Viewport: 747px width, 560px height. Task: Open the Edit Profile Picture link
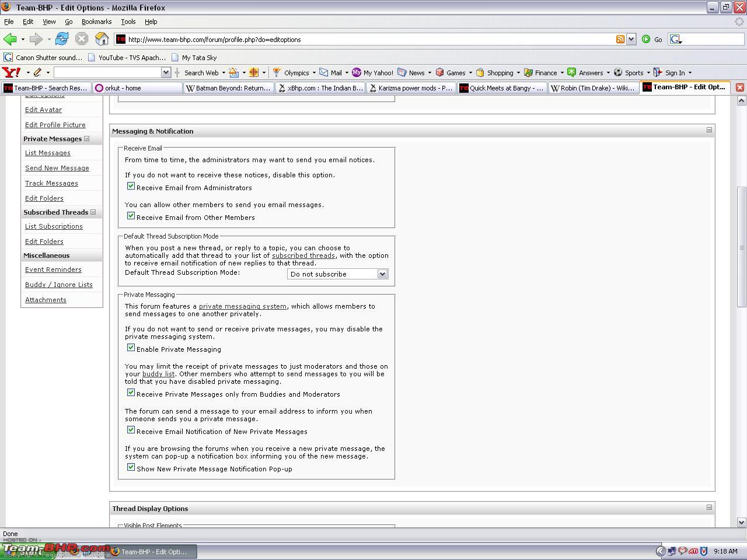coord(55,125)
